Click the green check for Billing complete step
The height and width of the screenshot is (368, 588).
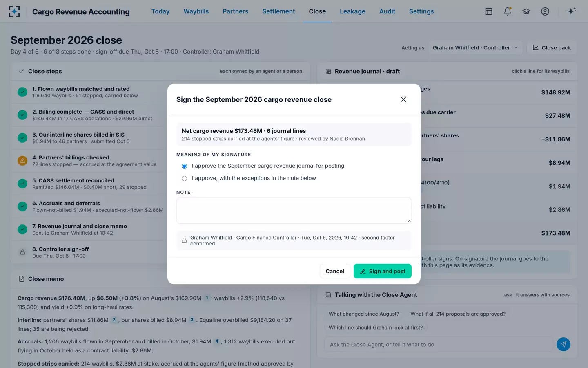tap(22, 115)
